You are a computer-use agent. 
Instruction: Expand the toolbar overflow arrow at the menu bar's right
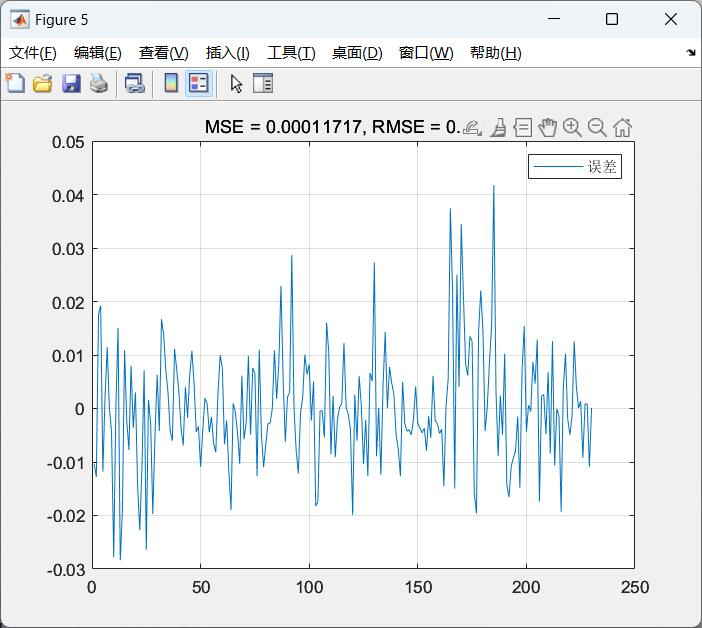click(x=691, y=53)
